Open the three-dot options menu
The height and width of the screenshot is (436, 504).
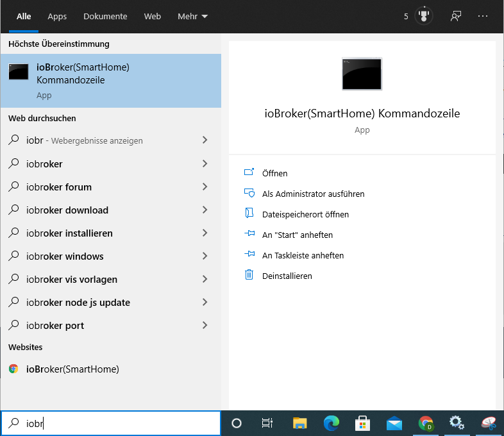point(483,16)
